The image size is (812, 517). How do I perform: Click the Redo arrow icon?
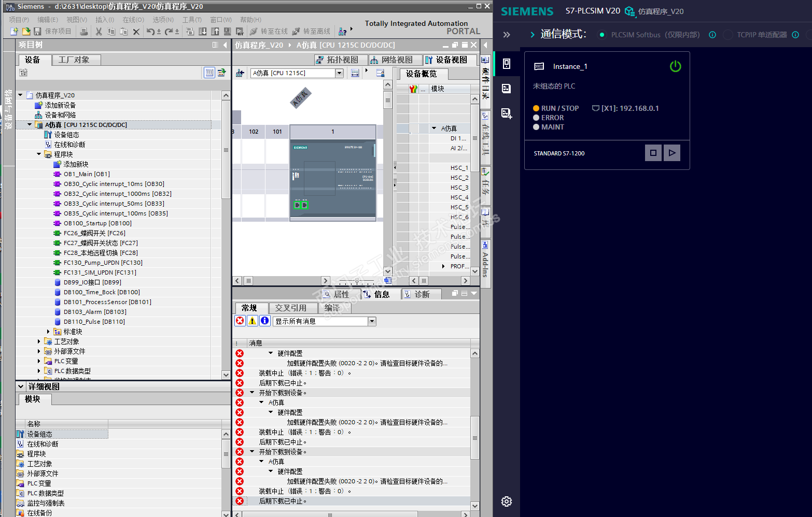click(x=169, y=32)
